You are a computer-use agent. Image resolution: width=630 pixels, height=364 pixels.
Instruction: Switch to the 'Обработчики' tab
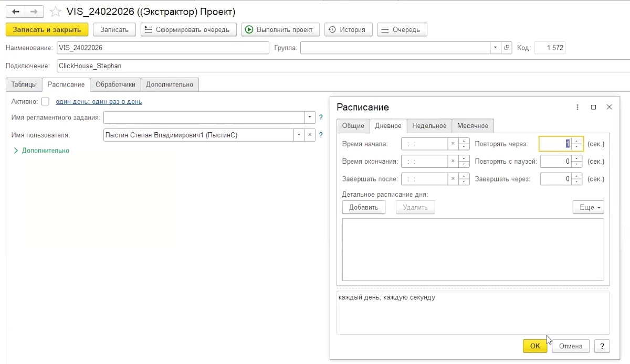click(115, 84)
